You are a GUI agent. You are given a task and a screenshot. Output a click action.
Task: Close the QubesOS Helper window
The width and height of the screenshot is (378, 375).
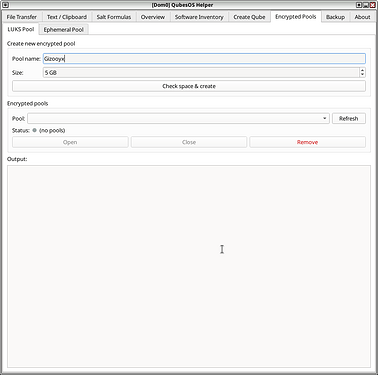pos(372,5)
